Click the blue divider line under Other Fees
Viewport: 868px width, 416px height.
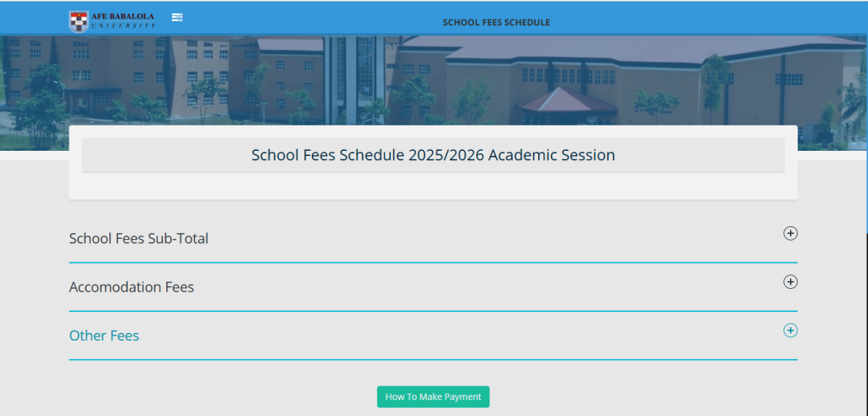click(433, 360)
